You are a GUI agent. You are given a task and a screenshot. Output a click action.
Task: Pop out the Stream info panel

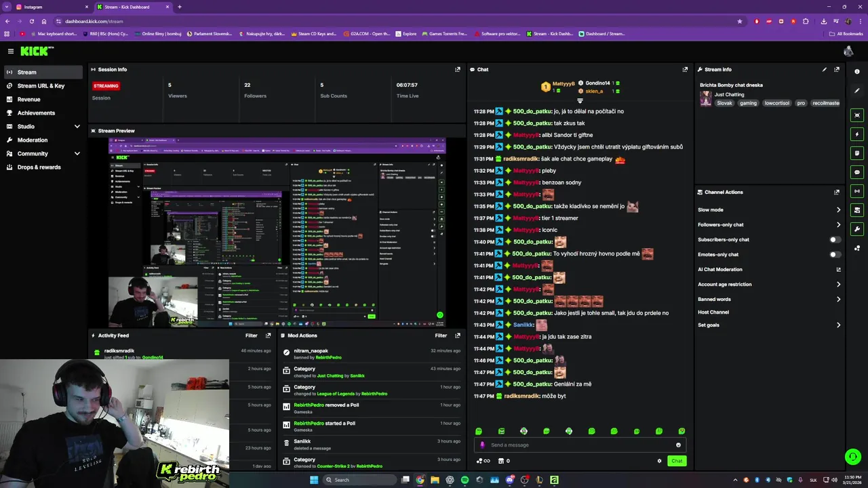[837, 69]
